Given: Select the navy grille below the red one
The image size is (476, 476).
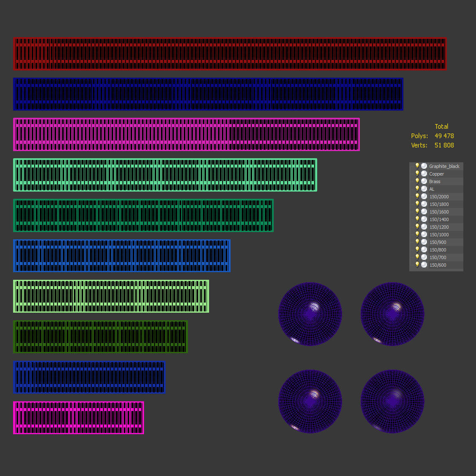Looking at the screenshot, I should pos(208,94).
